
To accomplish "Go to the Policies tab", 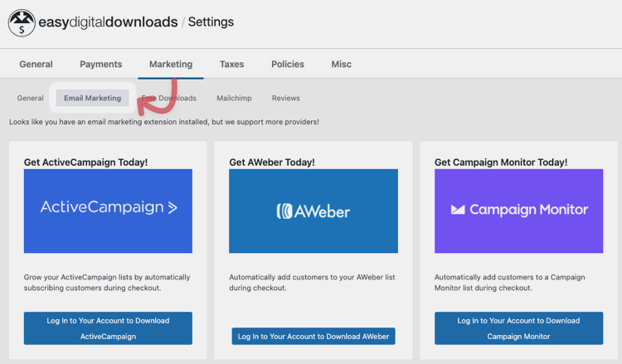I will click(288, 64).
